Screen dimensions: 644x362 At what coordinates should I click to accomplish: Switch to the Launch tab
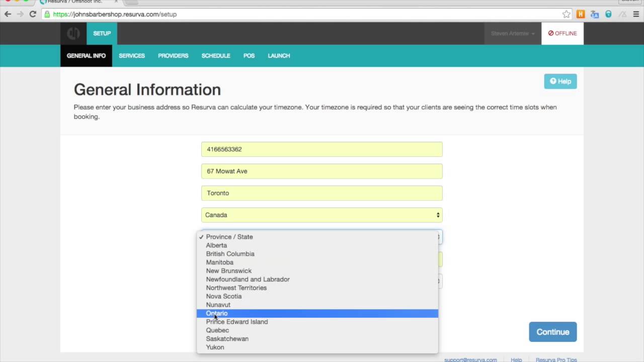click(x=279, y=56)
